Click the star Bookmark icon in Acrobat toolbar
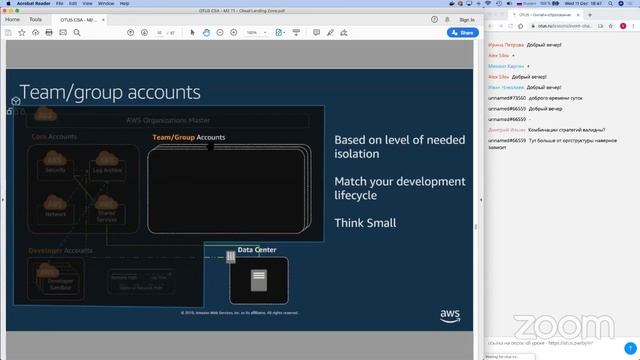This screenshot has height=360, width=640. click(x=22, y=33)
